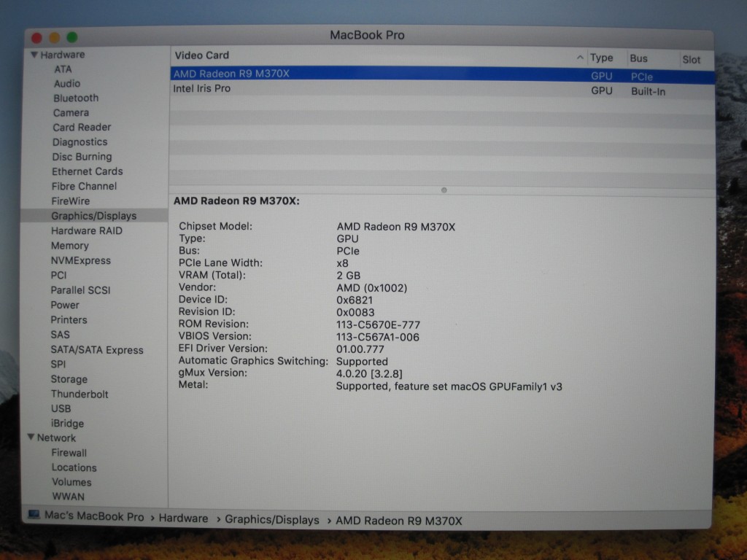Close the MacBook Pro window

(x=36, y=38)
